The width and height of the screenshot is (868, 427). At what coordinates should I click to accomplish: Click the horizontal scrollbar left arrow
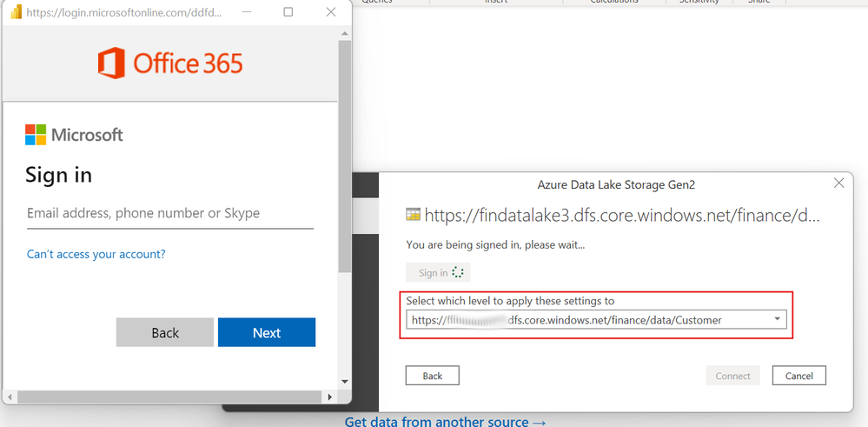coord(10,397)
